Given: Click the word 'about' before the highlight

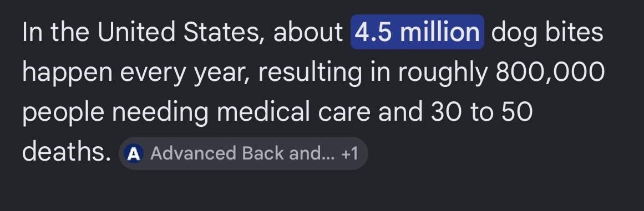Looking at the screenshot, I should pyautogui.click(x=308, y=32).
